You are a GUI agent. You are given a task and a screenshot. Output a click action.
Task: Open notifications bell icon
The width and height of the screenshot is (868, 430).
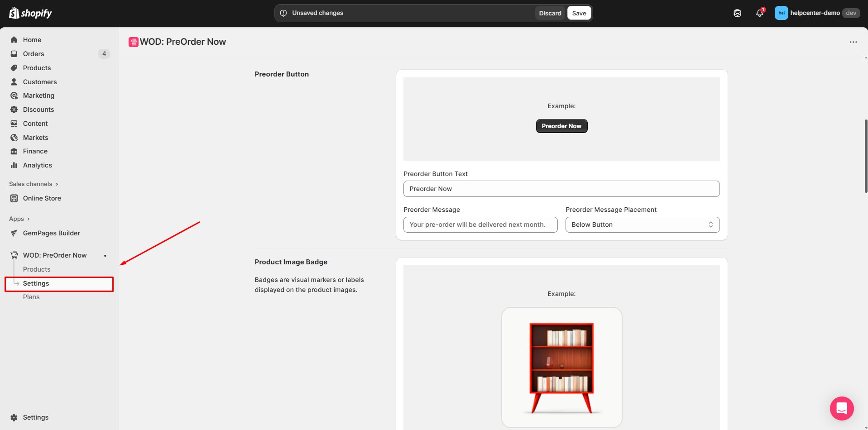coord(760,13)
